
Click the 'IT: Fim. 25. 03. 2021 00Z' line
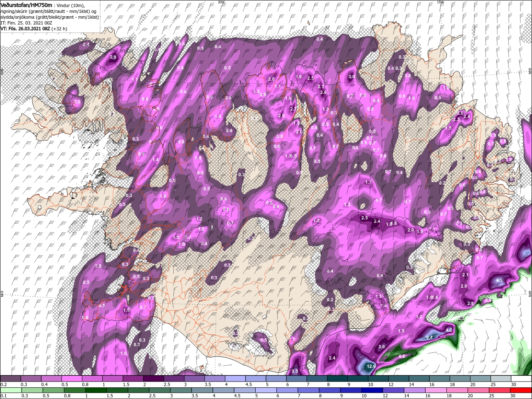[x=25, y=23]
